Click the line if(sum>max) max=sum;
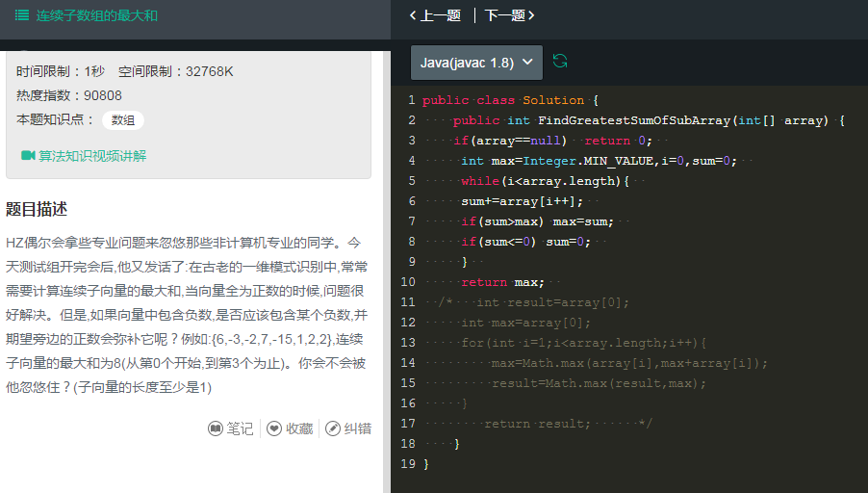Image resolution: width=868 pixels, height=493 pixels. click(538, 221)
